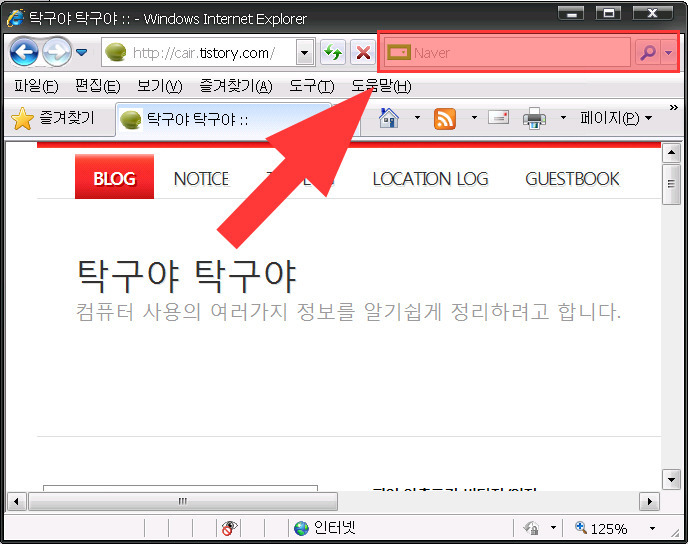Viewport: 688px width, 544px height.
Task: Click the privacy report eye icon in status bar
Action: (x=229, y=528)
